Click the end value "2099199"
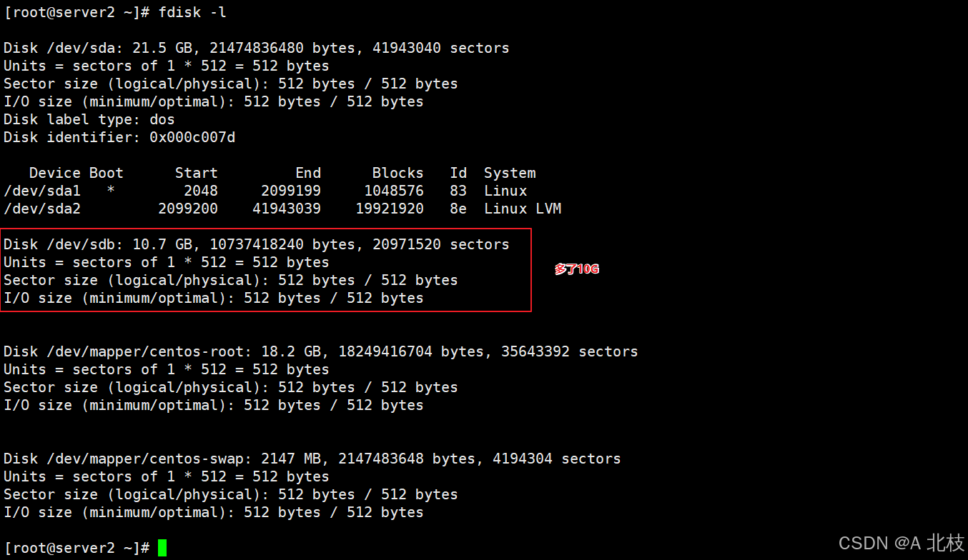Screen dimensions: 968x560 pyautogui.click(x=291, y=191)
